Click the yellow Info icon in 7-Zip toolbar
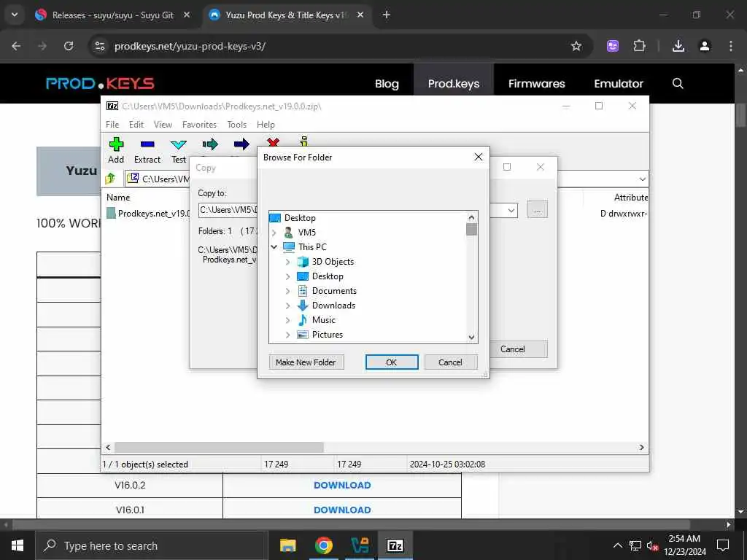The image size is (747, 560). (304, 141)
